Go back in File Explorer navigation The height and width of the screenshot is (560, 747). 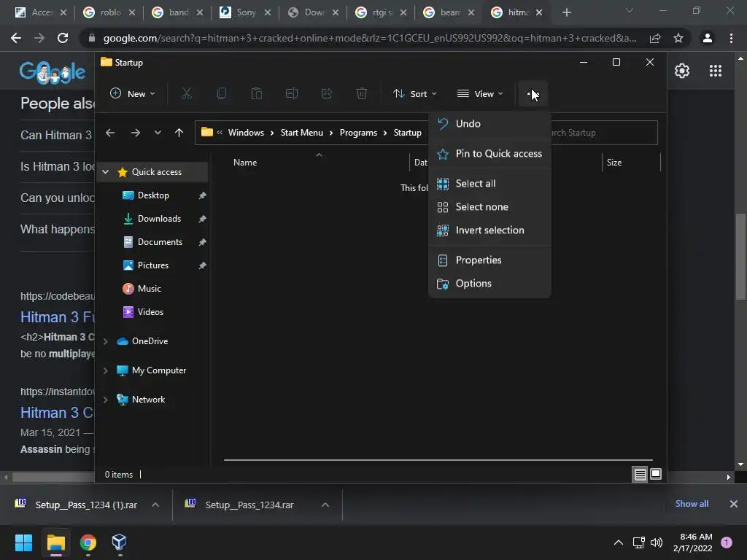click(x=110, y=133)
